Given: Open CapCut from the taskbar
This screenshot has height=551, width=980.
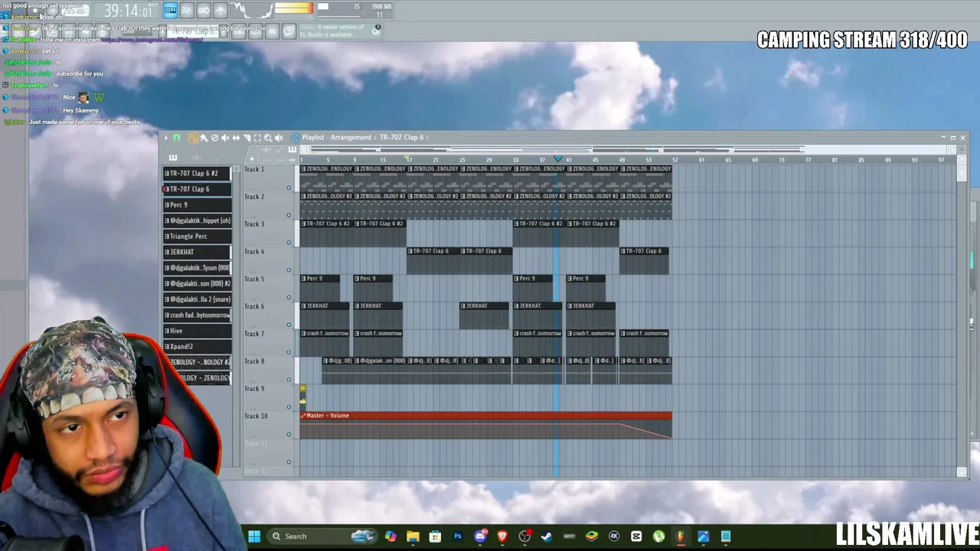Looking at the screenshot, I should coord(636,536).
